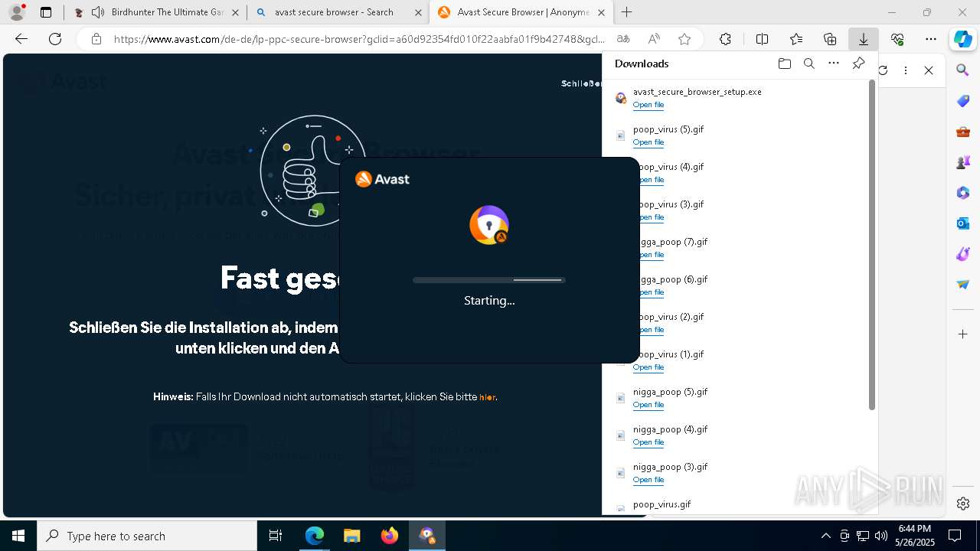The width and height of the screenshot is (980, 551).
Task: Open the Windows Start menu
Action: (18, 536)
